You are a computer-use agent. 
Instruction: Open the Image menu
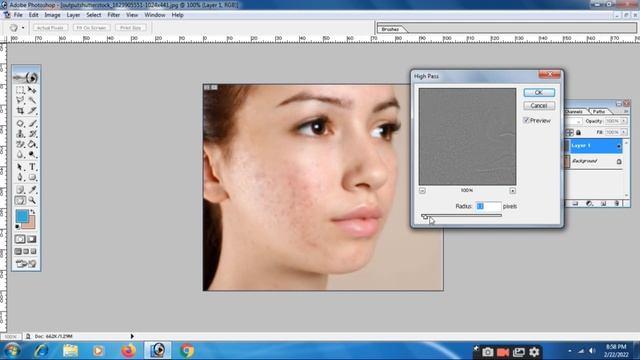point(52,15)
